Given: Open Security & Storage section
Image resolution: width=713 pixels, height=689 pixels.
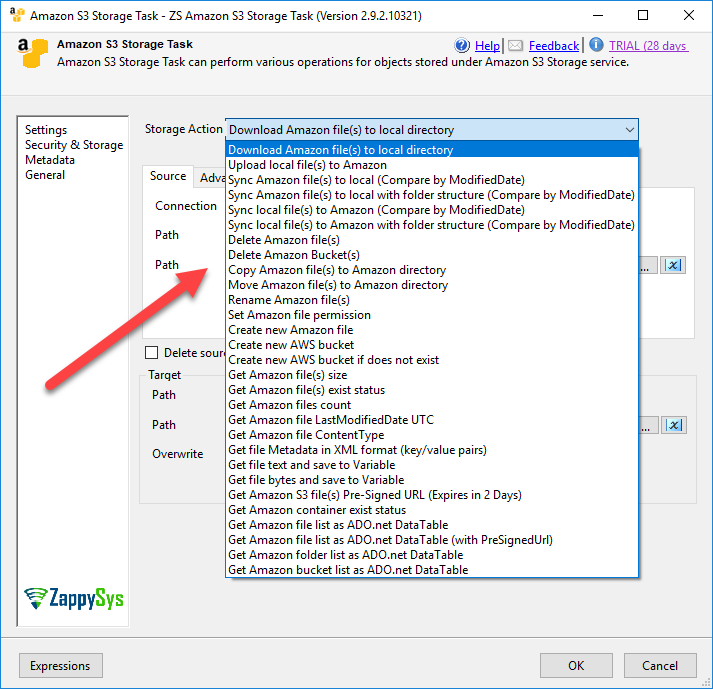Looking at the screenshot, I should click(74, 145).
